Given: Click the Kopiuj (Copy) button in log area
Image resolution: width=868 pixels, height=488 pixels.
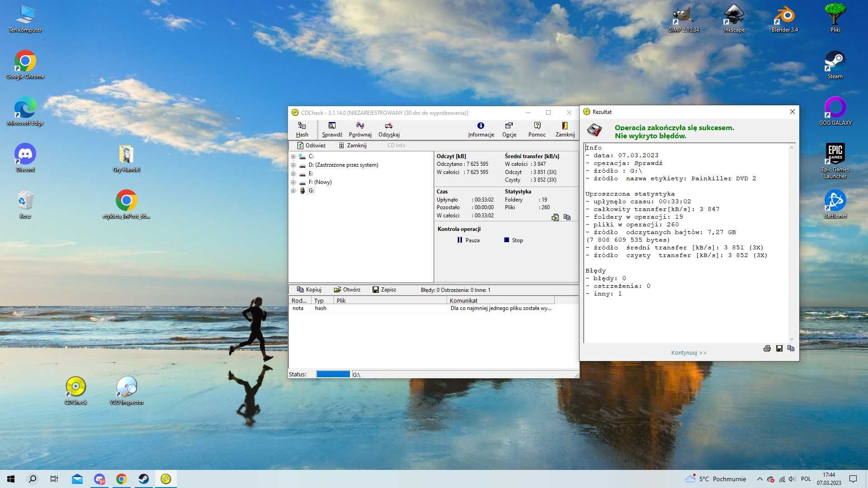Looking at the screenshot, I should 309,290.
